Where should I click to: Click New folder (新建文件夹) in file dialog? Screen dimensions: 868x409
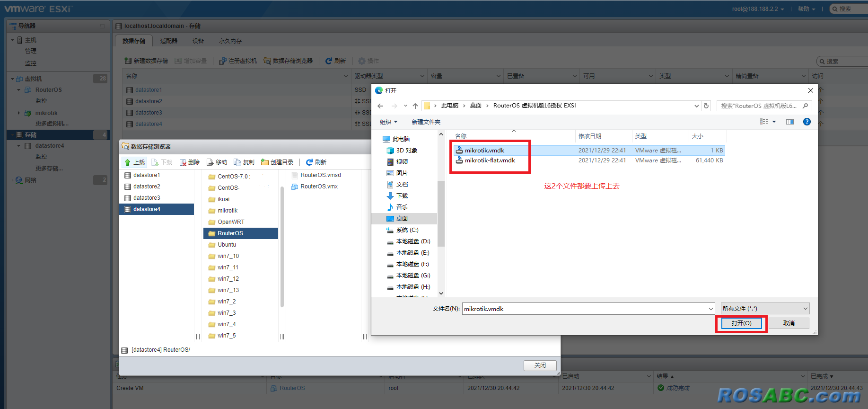(426, 122)
